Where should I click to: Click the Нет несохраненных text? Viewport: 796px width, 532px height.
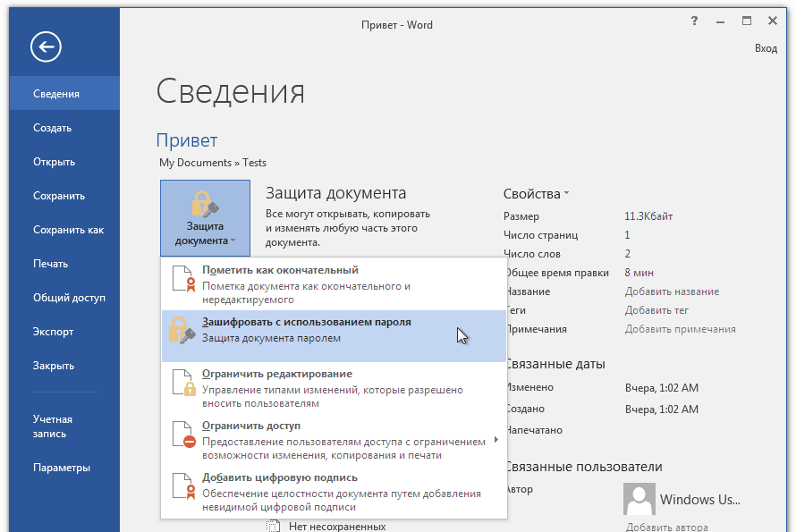click(337, 527)
